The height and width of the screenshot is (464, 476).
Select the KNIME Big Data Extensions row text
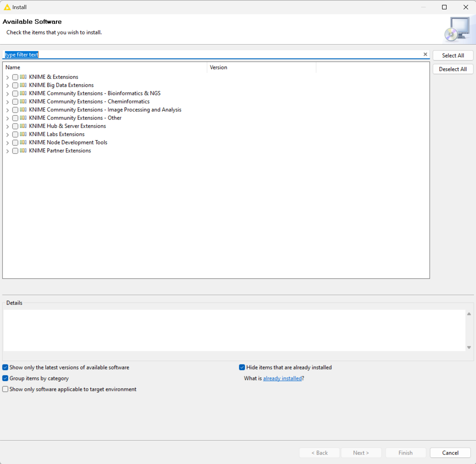(61, 85)
